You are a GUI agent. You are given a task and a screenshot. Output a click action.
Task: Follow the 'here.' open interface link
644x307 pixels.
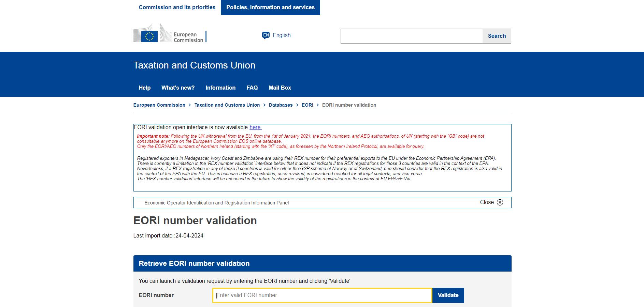pyautogui.click(x=256, y=127)
